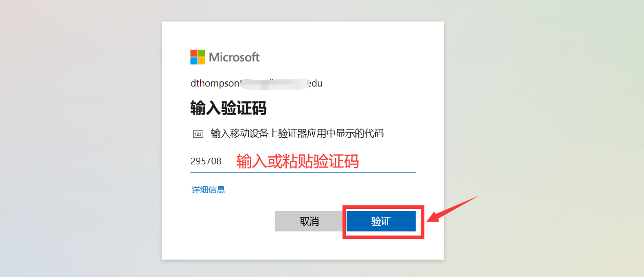644x277 pixels.
Task: Click the dthompson email address text
Action: [x=256, y=83]
